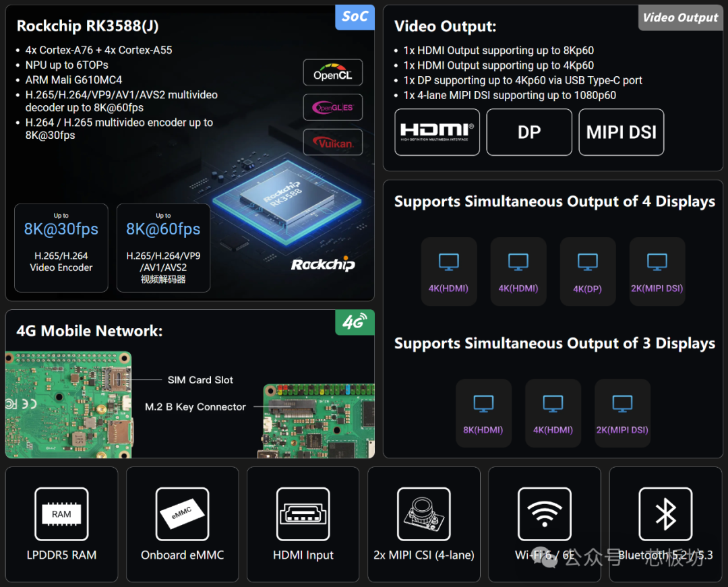Click the "M.2 B Key Connector" label

click(195, 407)
